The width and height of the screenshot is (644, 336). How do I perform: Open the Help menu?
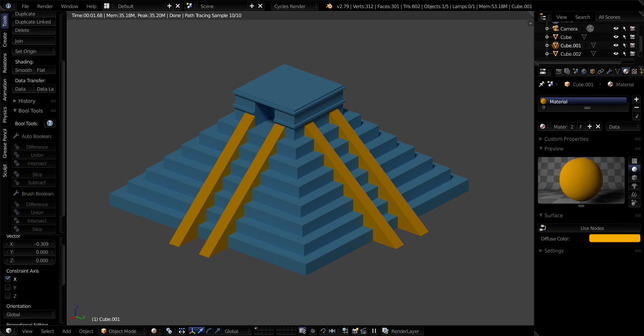coord(91,6)
